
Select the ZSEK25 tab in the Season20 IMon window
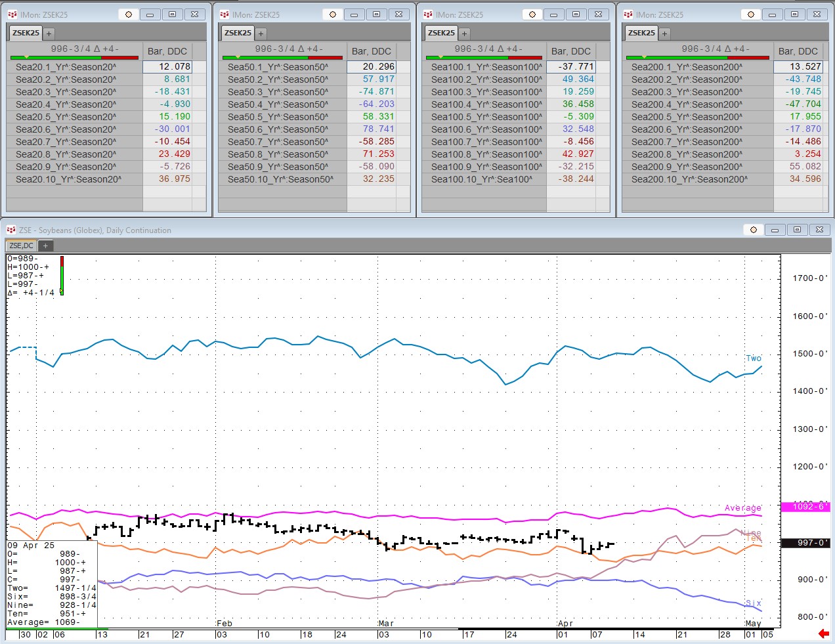[26, 33]
